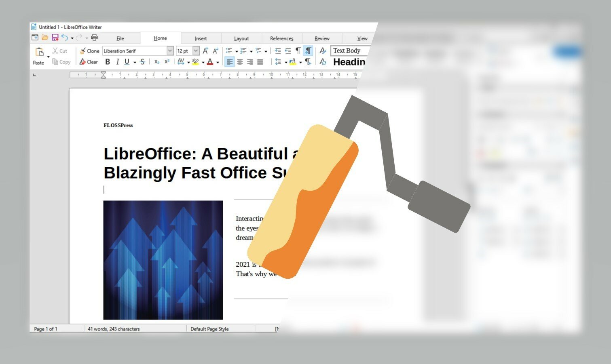Click the Cut button
The image size is (611, 364).
click(59, 51)
